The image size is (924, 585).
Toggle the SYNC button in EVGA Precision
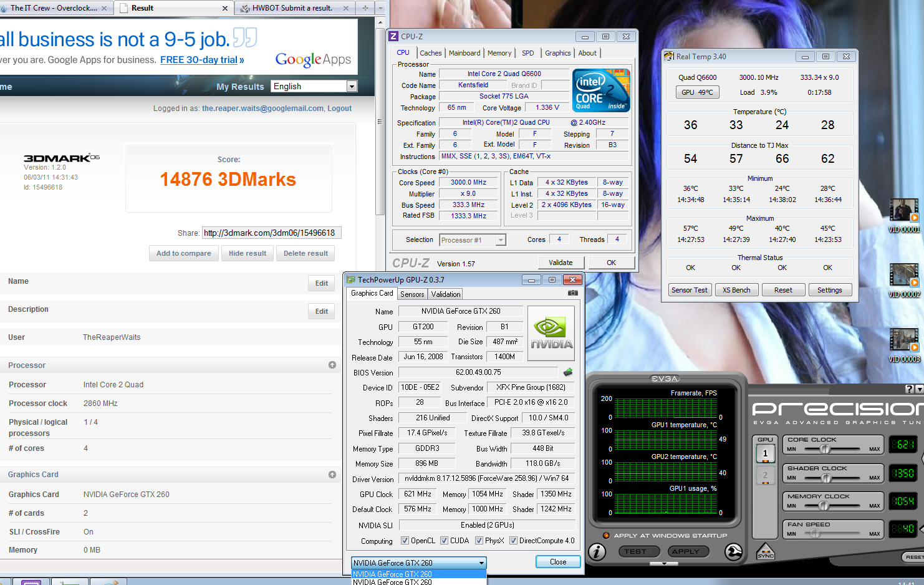[x=765, y=552]
